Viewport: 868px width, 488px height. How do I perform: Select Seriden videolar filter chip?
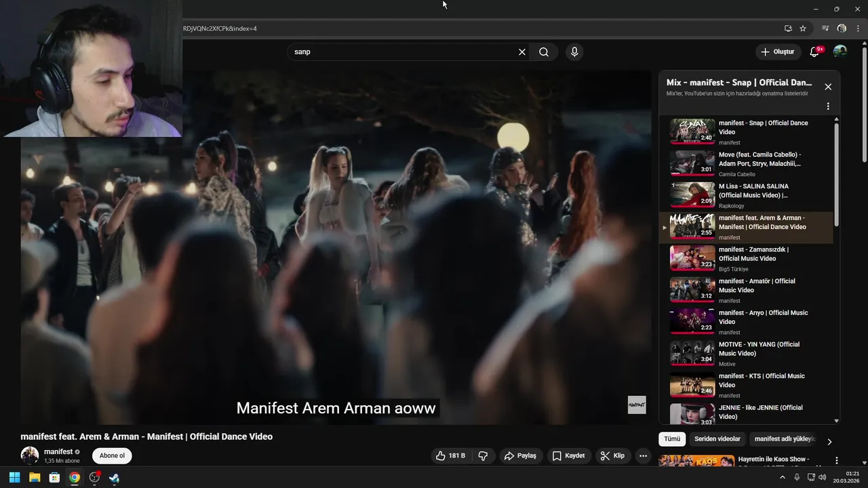pos(717,439)
